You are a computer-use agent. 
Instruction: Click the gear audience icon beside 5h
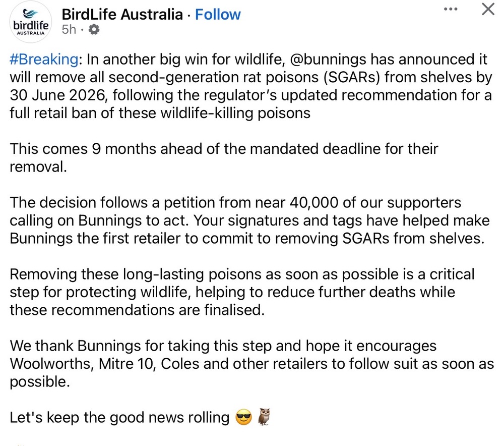pos(94,30)
